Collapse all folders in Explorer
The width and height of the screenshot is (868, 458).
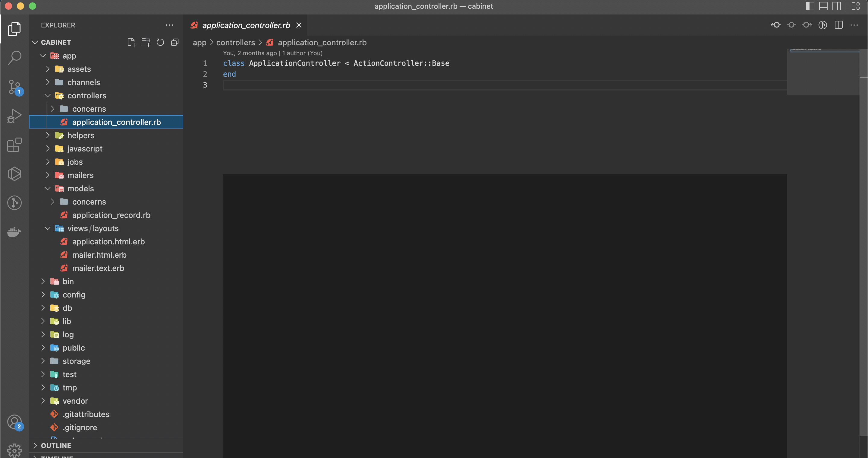[x=175, y=42]
